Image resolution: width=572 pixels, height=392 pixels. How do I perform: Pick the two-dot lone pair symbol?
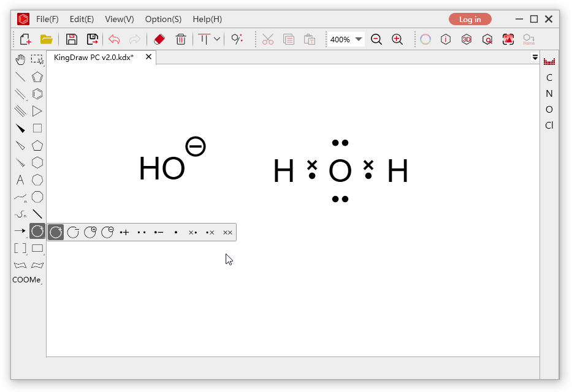click(142, 232)
